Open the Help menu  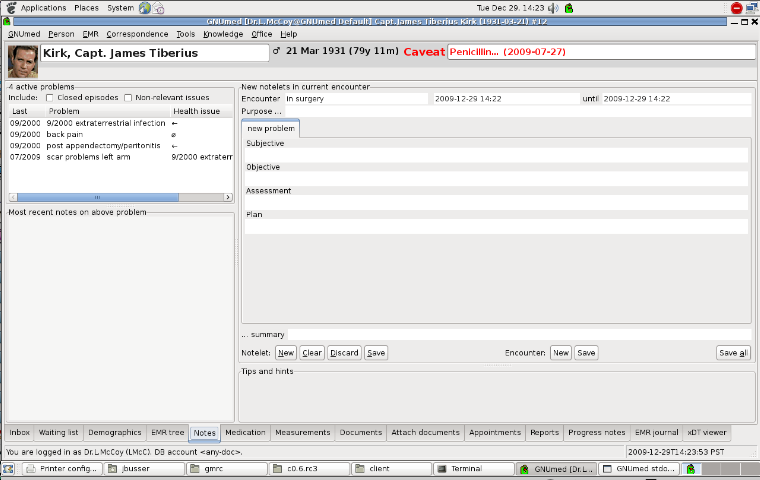coord(289,34)
